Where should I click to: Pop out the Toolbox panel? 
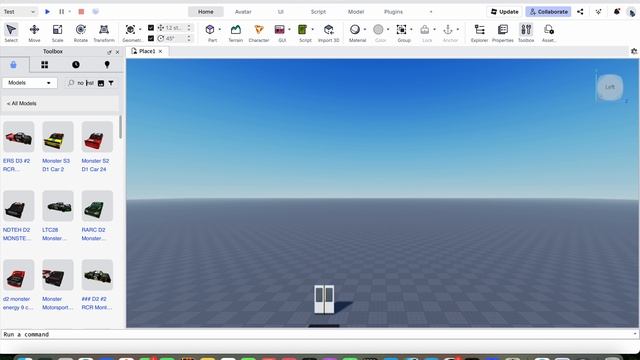click(x=109, y=52)
